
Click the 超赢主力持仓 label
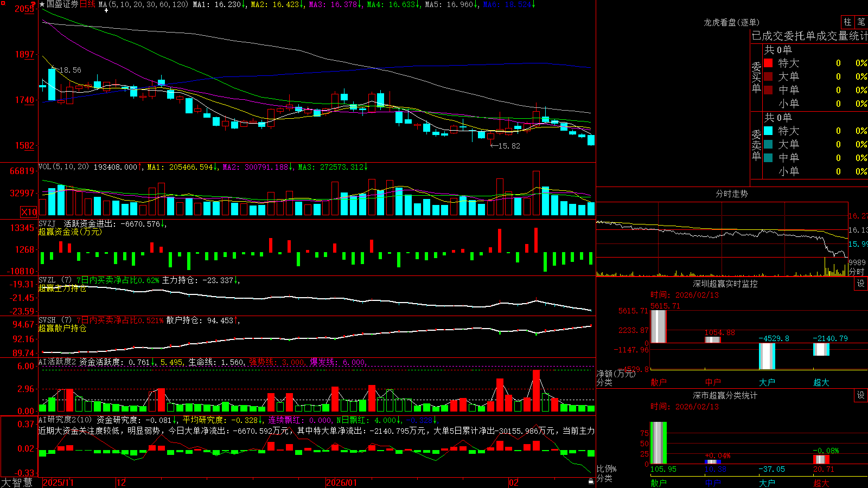[x=62, y=288]
